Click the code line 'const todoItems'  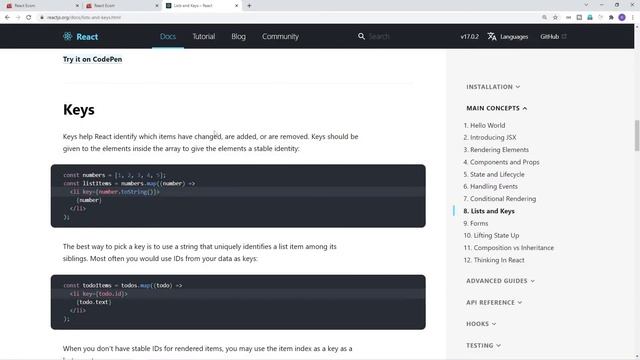(123, 285)
